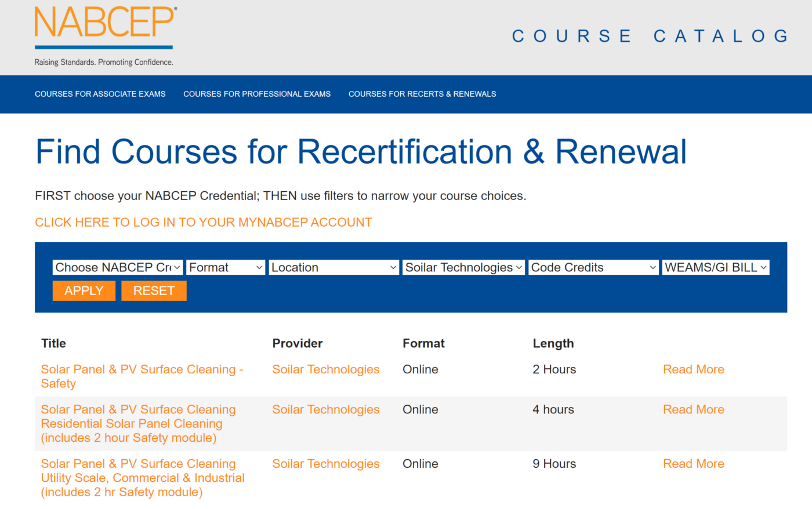Open the Code Credits dropdown
The width and height of the screenshot is (812, 509).
[593, 267]
